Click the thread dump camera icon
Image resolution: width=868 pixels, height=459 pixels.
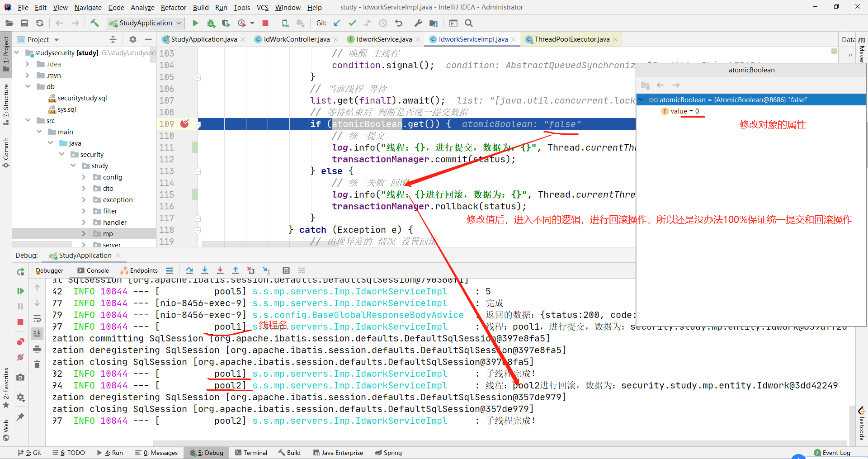(20, 377)
